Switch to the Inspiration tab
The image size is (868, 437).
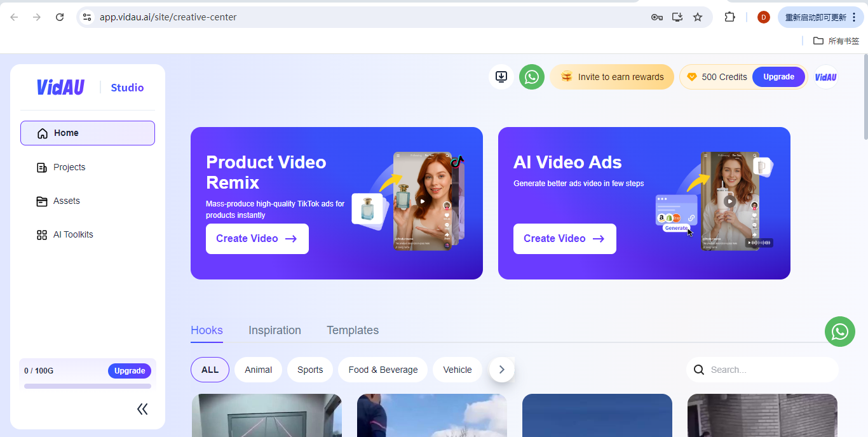click(275, 330)
